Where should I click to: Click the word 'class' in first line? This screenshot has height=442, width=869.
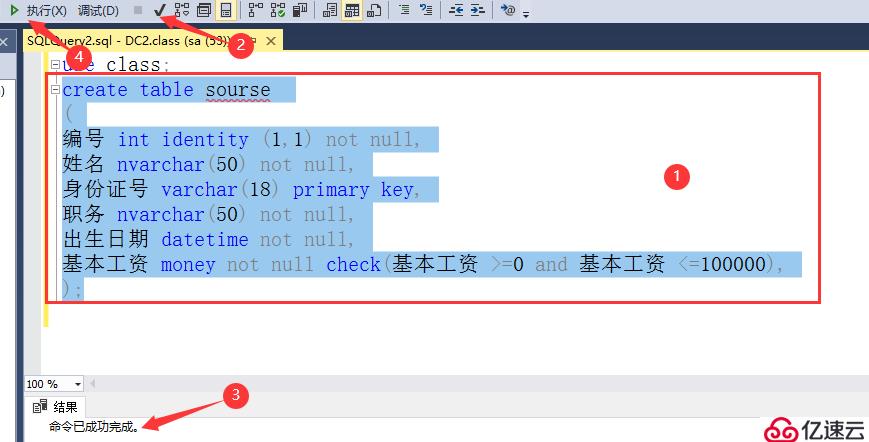(x=133, y=65)
